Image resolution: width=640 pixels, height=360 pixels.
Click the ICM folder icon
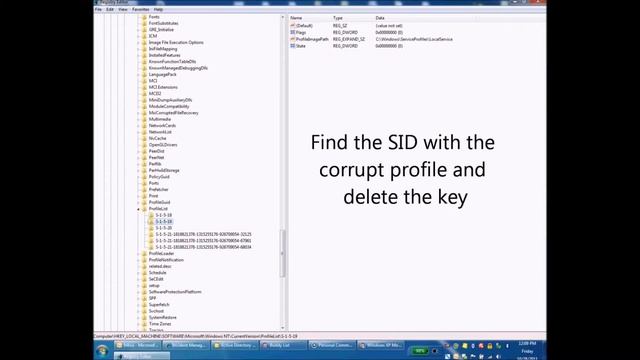pyautogui.click(x=144, y=36)
